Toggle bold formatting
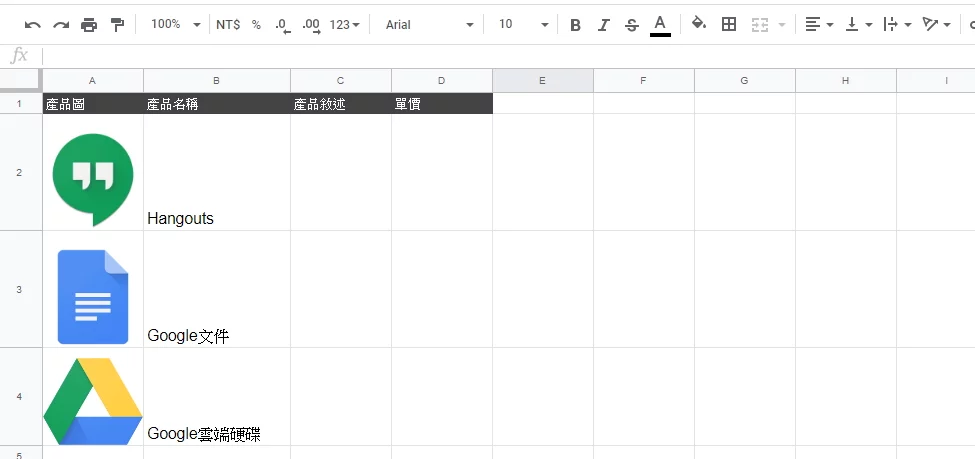The width and height of the screenshot is (975, 459). pos(575,25)
